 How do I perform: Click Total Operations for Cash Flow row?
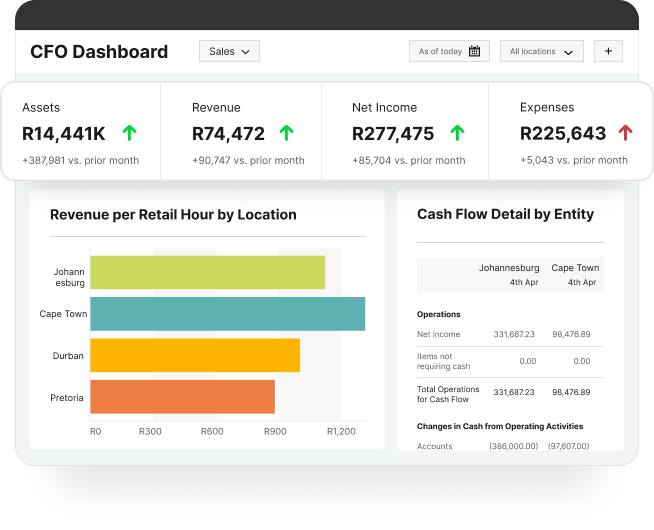pos(503,395)
